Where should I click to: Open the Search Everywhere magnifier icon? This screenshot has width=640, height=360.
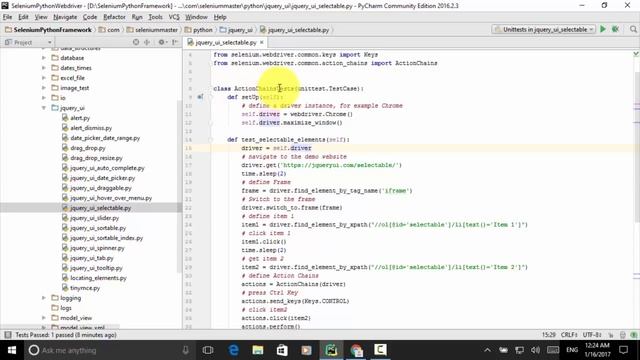tap(633, 29)
